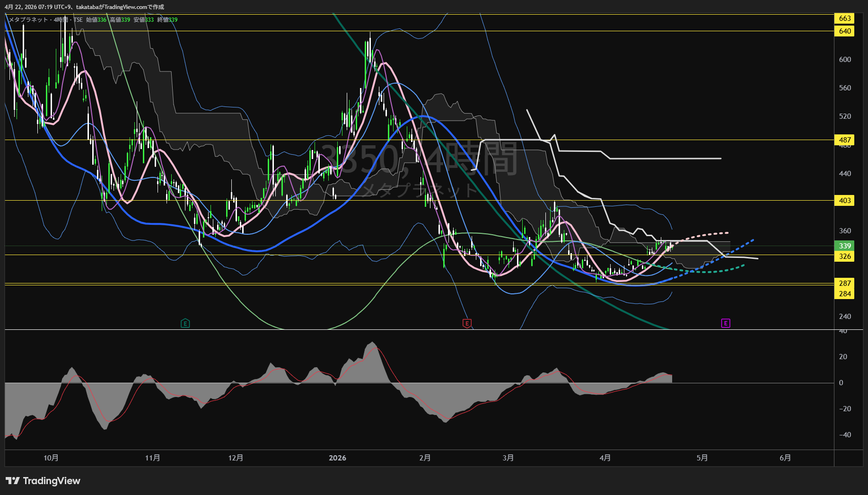Select the 403 horizontal line price label

[844, 201]
